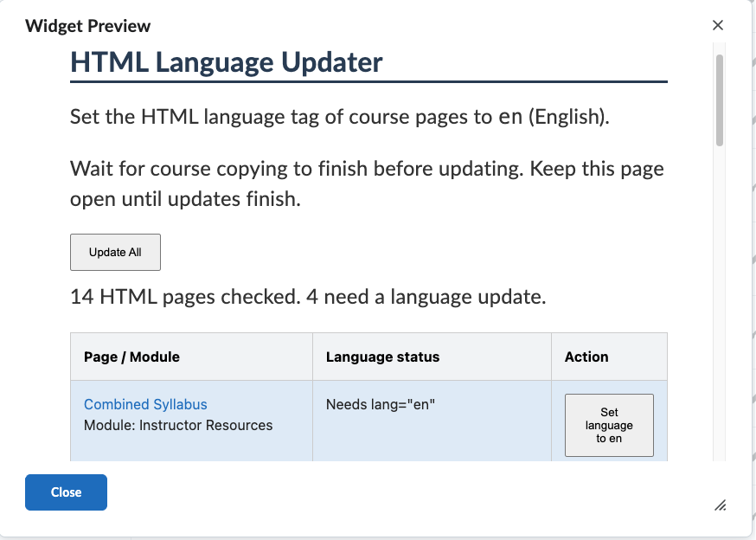
Task: Click the dialog resize handle icon
Action: tap(721, 505)
